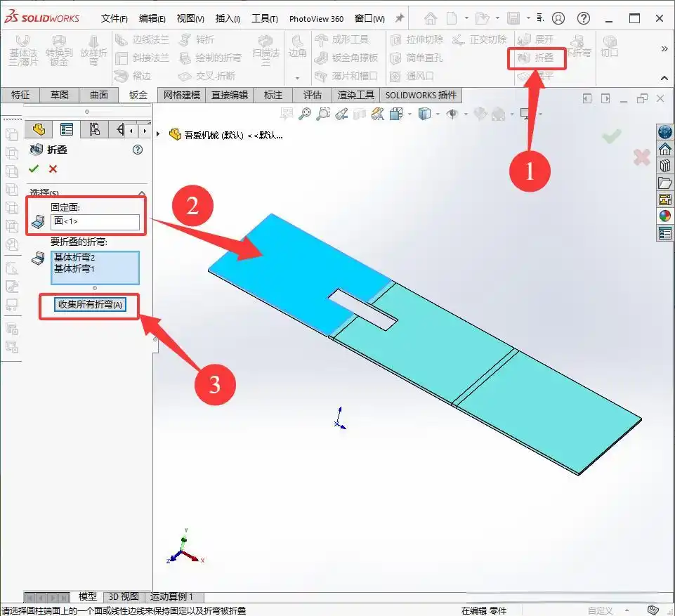675x616 pixels.
Task: Accept fold with green checkmark in PropertyManager
Action: (x=34, y=169)
